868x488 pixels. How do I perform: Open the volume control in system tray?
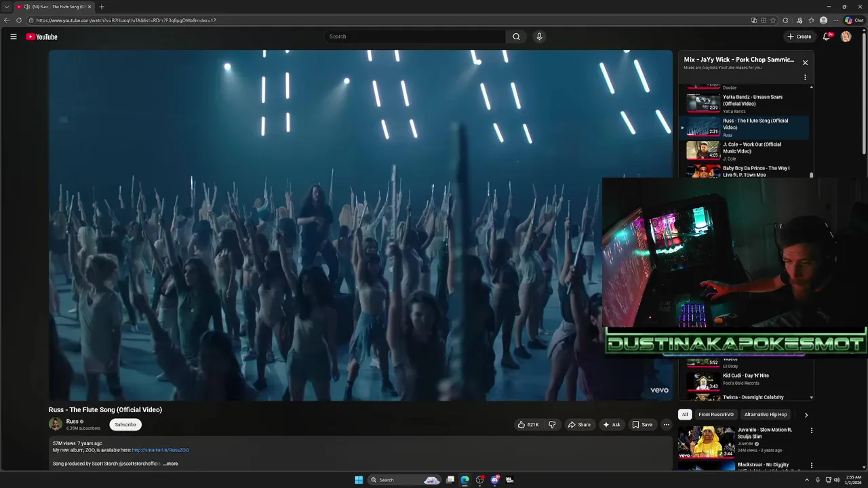837,480
